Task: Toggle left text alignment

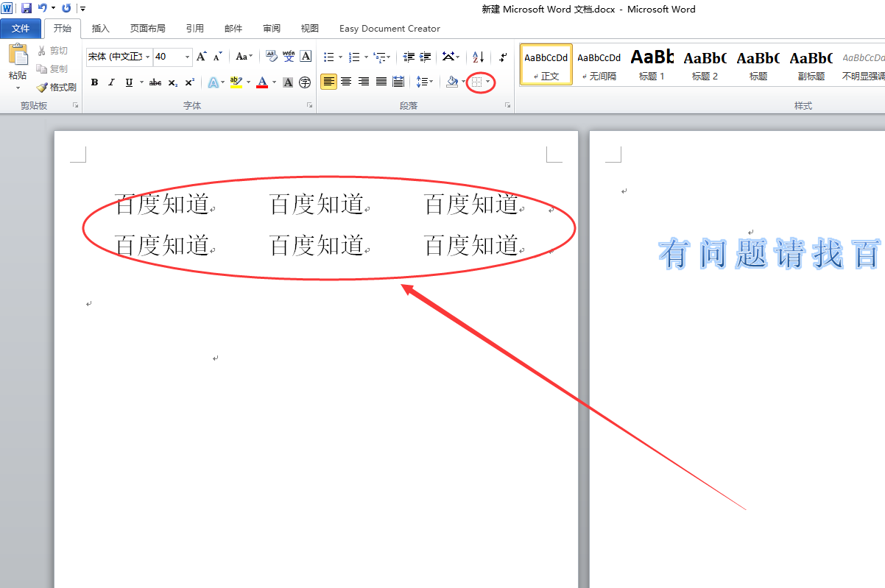Action: tap(328, 82)
